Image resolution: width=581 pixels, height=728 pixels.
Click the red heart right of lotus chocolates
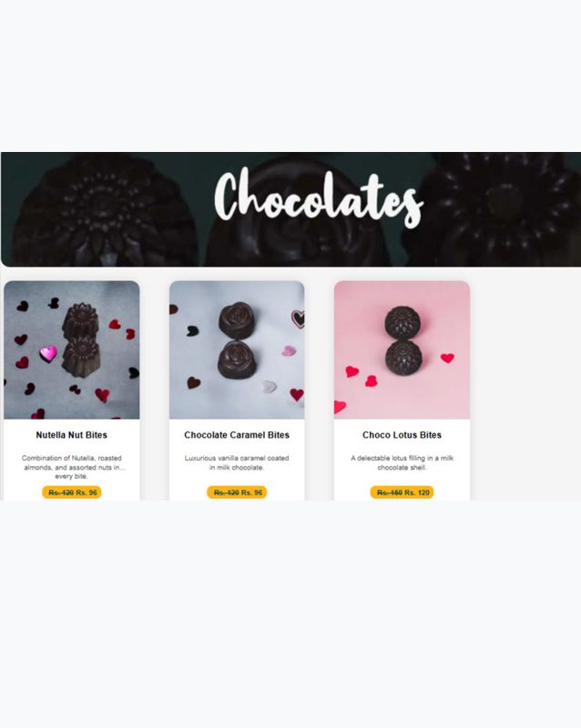pyautogui.click(x=447, y=358)
